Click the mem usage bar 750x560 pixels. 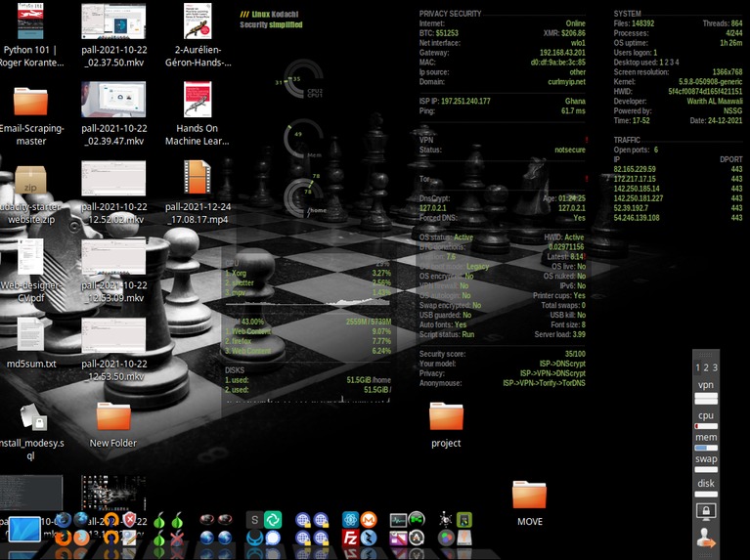point(706,450)
